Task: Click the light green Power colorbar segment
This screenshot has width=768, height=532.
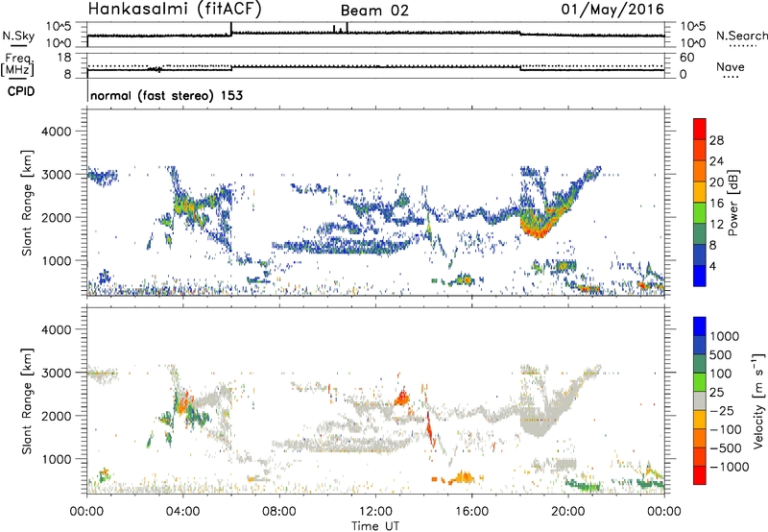Action: click(x=700, y=212)
